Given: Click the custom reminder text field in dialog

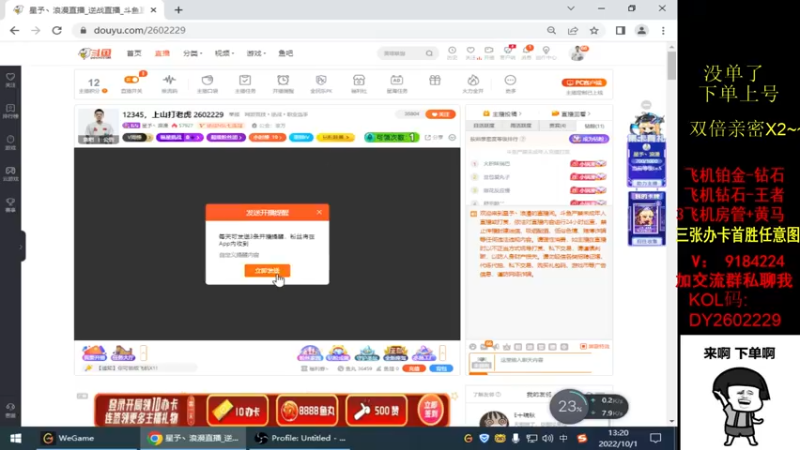Looking at the screenshot, I should click(267, 255).
